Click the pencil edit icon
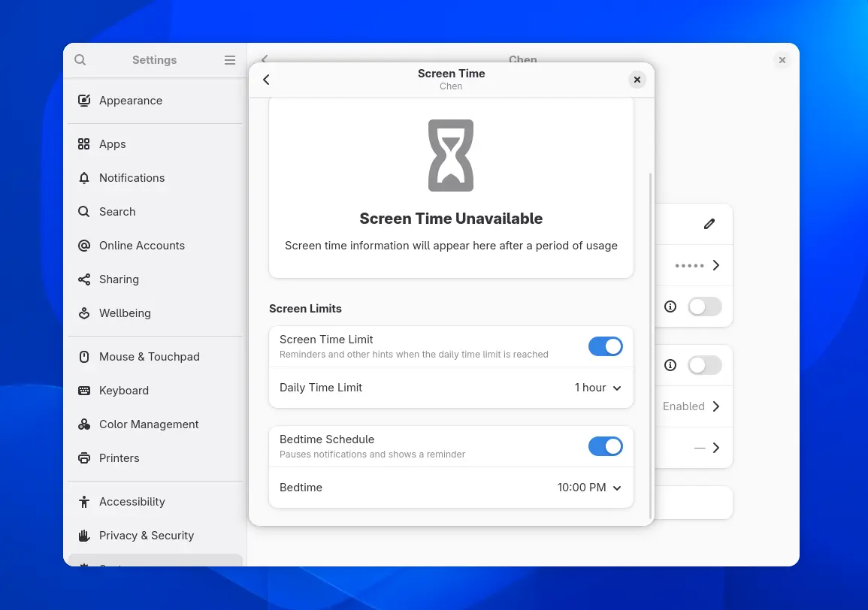The image size is (868, 610). [x=709, y=224]
